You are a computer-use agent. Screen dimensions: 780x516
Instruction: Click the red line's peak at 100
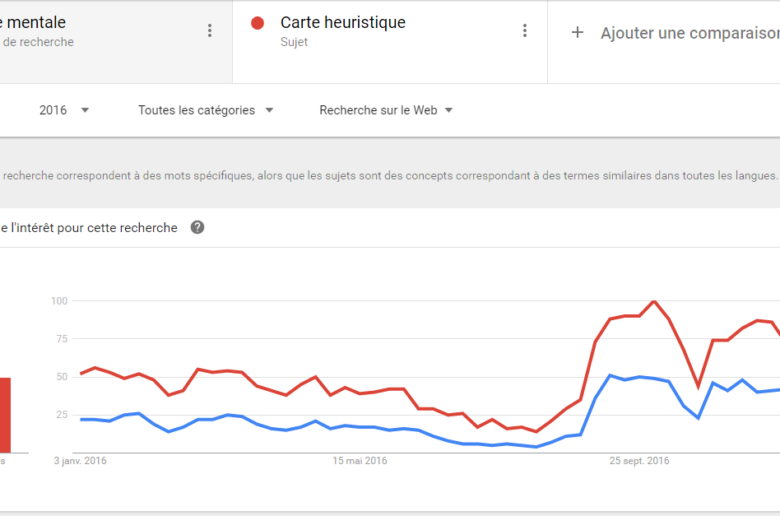[654, 301]
